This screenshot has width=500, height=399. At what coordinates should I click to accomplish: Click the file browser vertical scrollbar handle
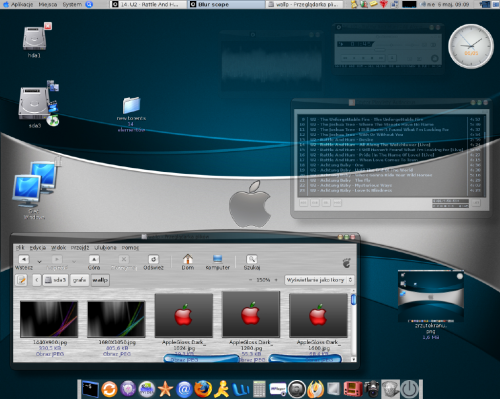coord(354,299)
